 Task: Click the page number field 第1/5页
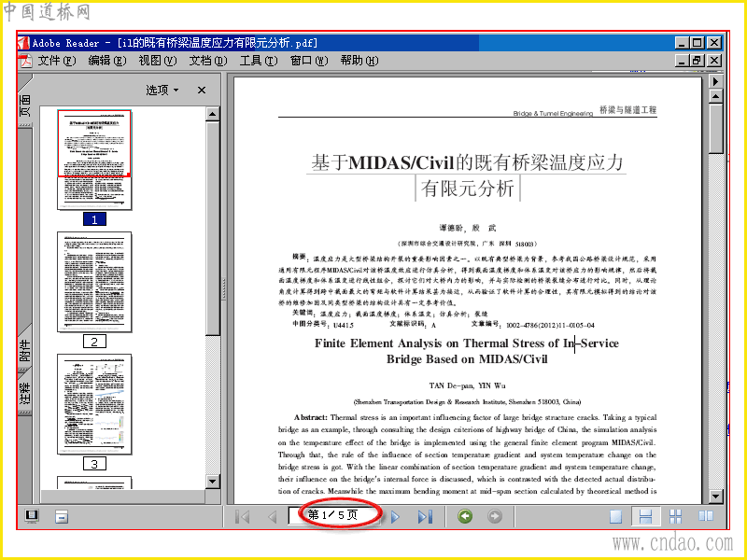tap(333, 515)
